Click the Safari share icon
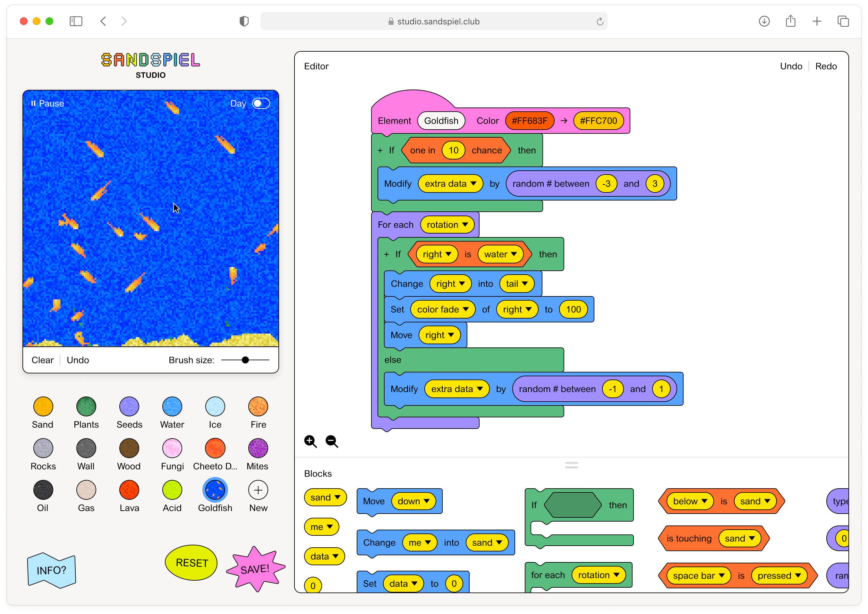Image resolution: width=868 pixels, height=614 pixels. (x=790, y=21)
